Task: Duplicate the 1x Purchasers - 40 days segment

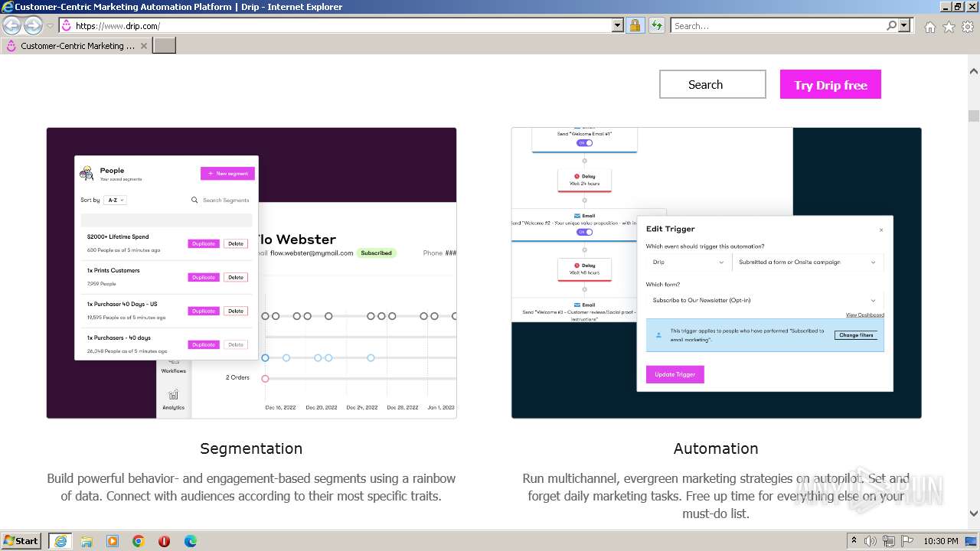Action: click(204, 344)
